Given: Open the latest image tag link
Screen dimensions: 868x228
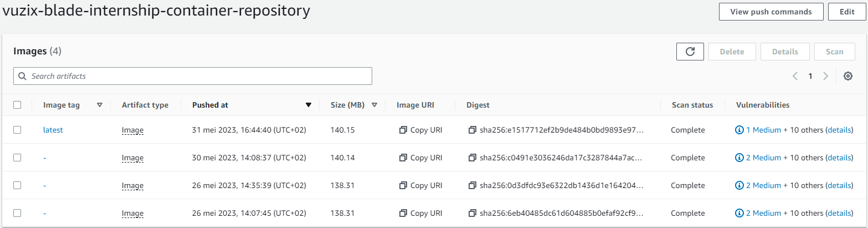Looking at the screenshot, I should coord(53,130).
